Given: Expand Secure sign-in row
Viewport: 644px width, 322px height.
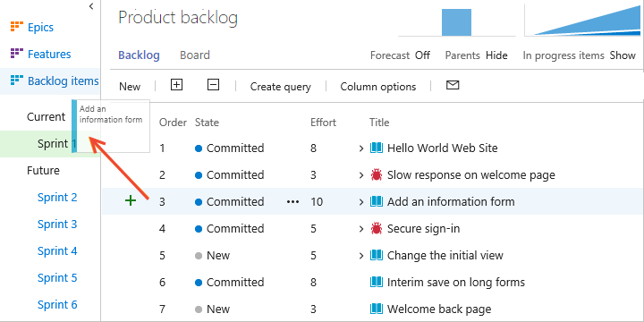Looking at the screenshot, I should click(x=361, y=229).
